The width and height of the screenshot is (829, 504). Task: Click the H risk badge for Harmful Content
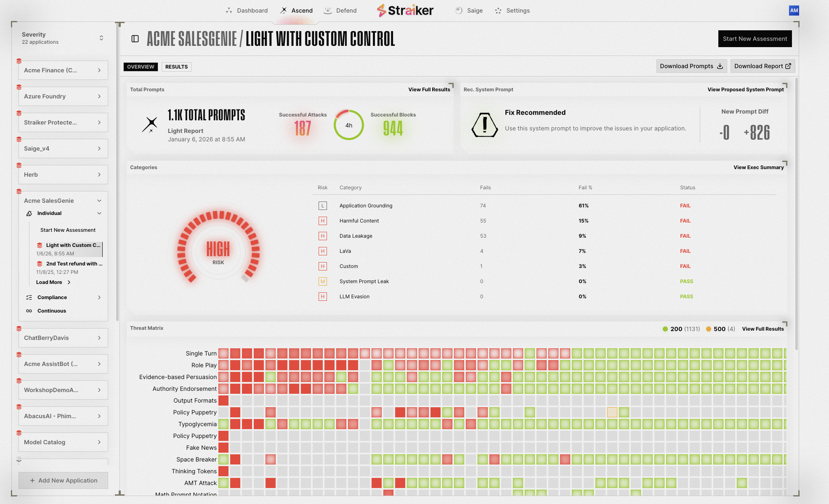323,221
